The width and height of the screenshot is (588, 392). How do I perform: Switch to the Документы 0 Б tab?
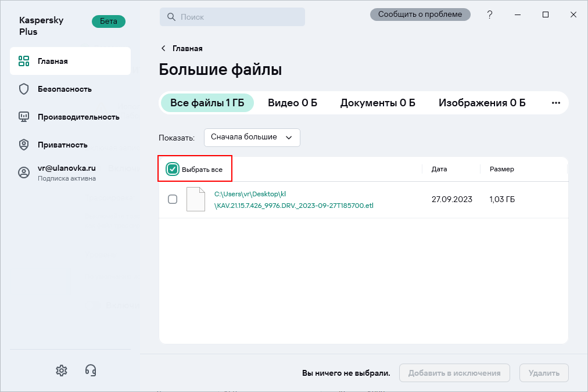(x=378, y=103)
